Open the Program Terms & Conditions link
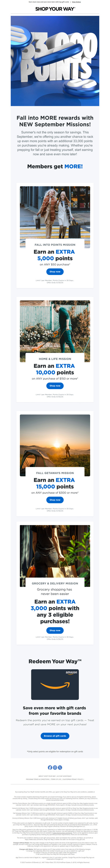This screenshot has width=110, height=868. (x=38, y=779)
